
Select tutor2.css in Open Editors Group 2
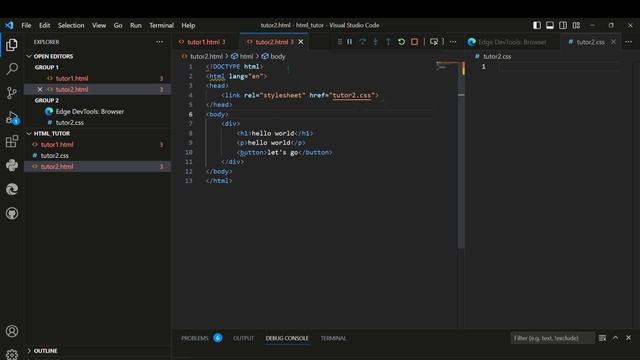pos(98,122)
